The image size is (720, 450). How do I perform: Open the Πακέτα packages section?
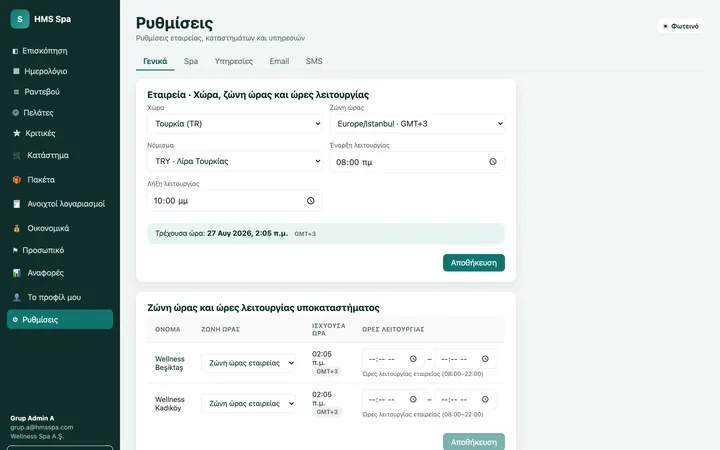click(60, 180)
